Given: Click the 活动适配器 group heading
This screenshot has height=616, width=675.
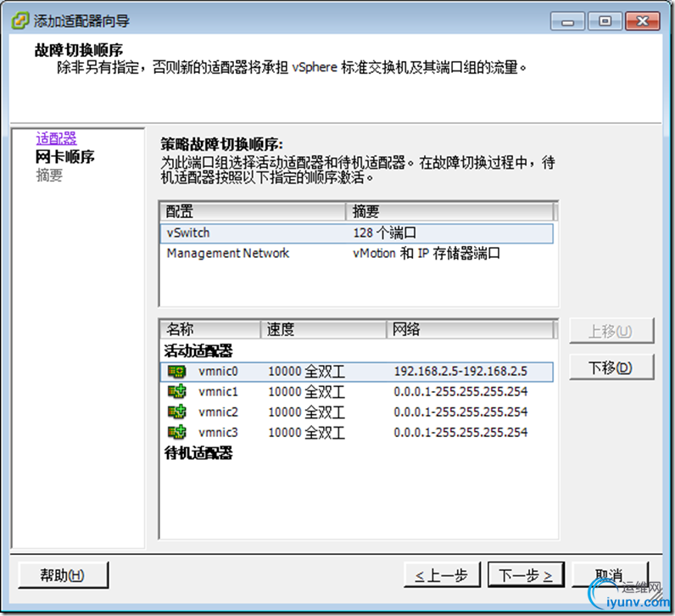Looking at the screenshot, I should click(x=198, y=351).
